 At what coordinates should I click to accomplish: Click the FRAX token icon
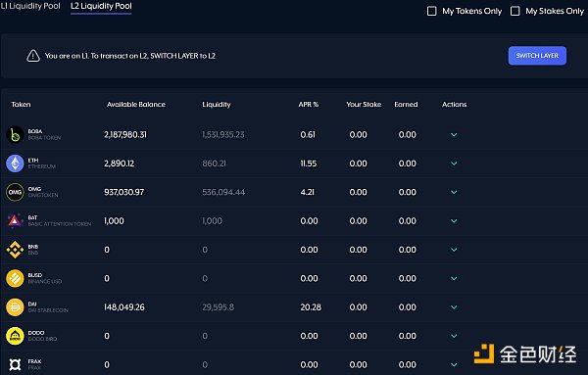click(15, 364)
